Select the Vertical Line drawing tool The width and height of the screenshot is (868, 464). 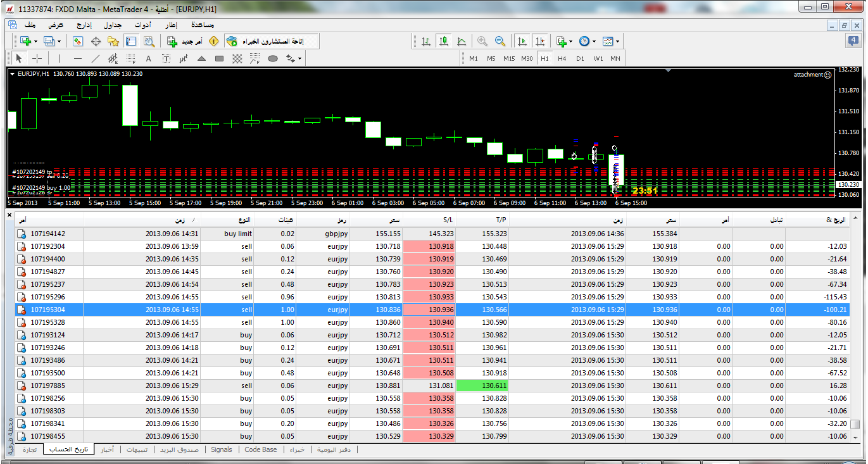point(60,59)
